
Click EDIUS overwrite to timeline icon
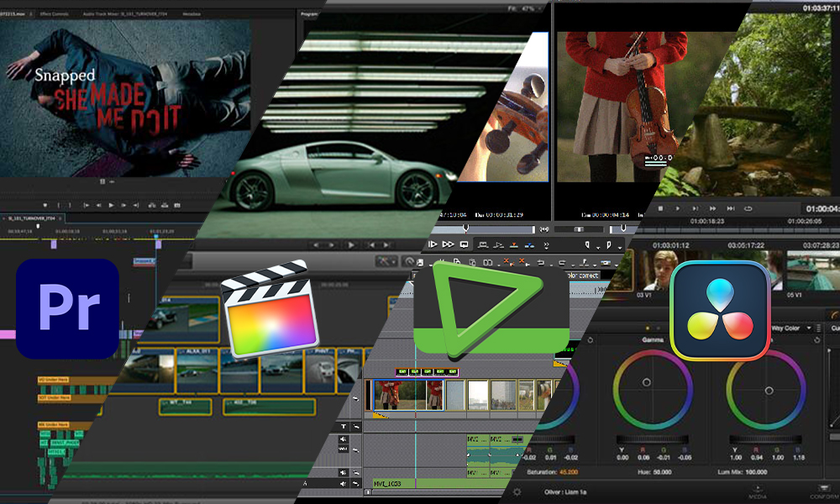tap(529, 245)
